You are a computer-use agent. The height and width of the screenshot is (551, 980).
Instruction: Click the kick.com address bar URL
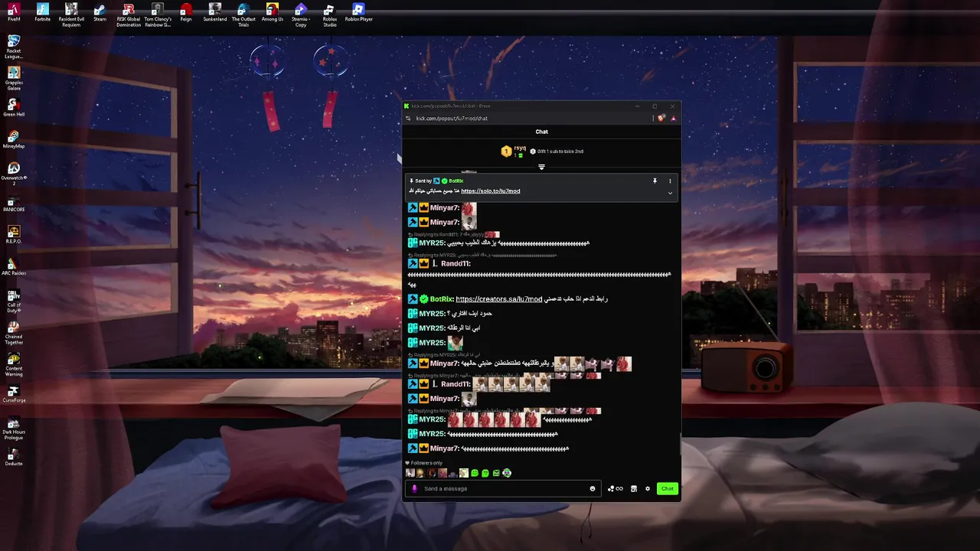[452, 119]
